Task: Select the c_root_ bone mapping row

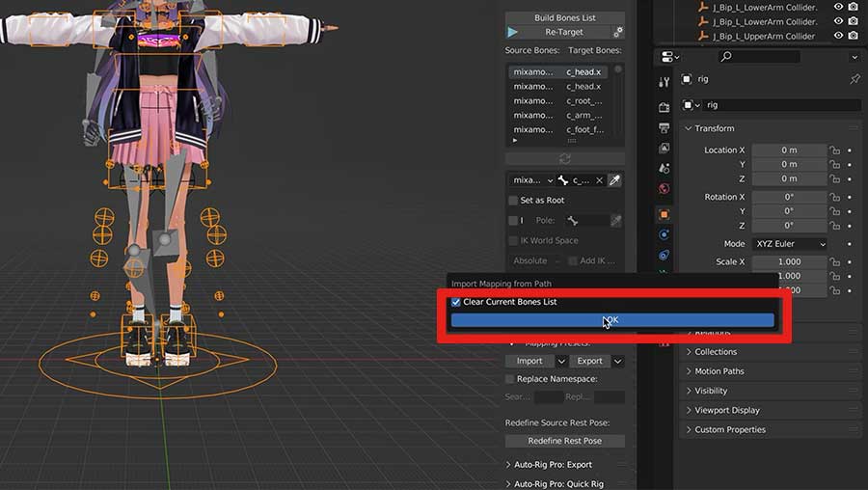Action: click(557, 101)
